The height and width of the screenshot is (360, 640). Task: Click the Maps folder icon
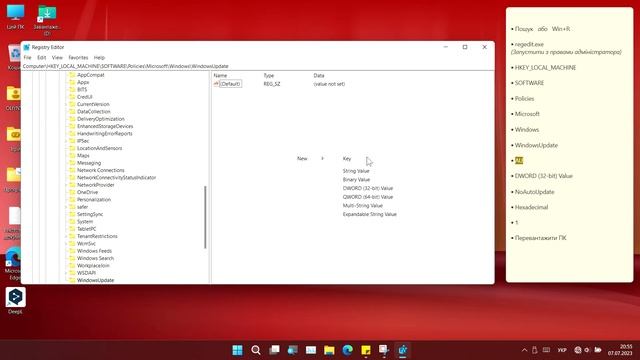73,156
